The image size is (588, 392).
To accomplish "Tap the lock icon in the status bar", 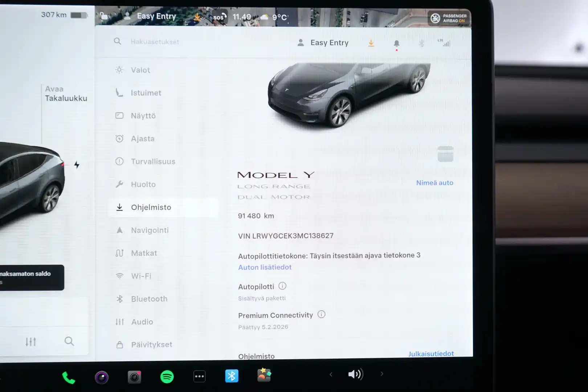I will [104, 16].
